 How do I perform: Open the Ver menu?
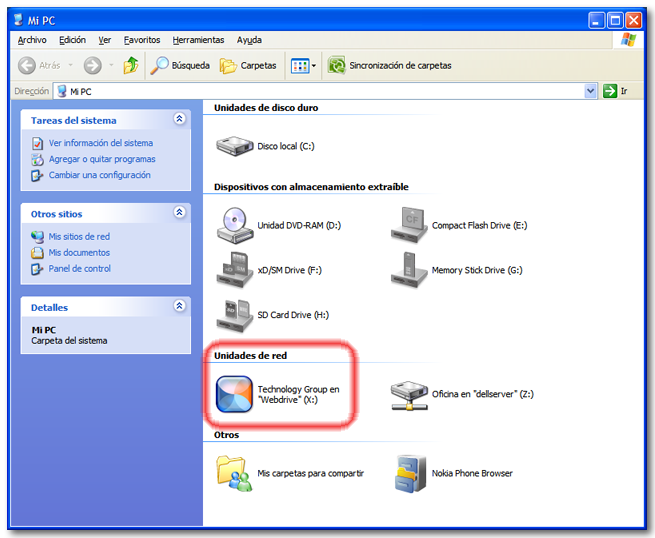click(x=104, y=40)
